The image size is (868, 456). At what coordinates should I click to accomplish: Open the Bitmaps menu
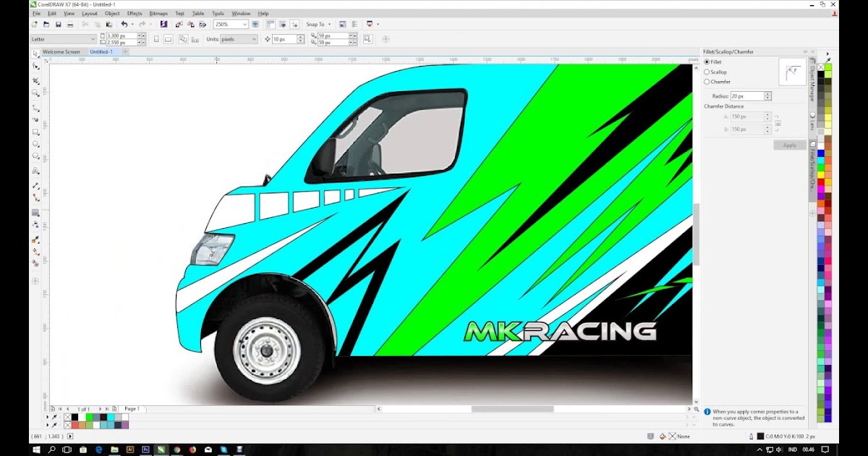(x=158, y=13)
